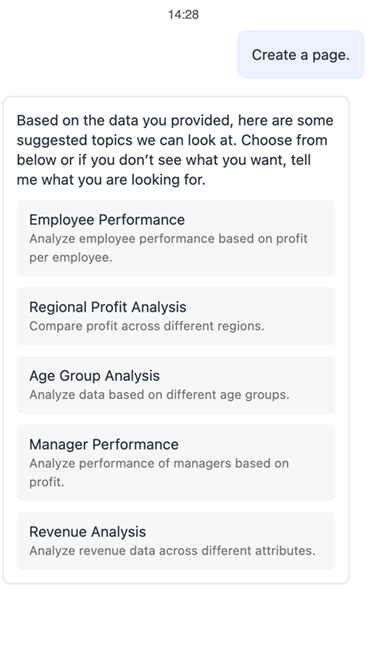Open the Manager Performance suggestion title
The width and height of the screenshot is (375, 646).
pos(104,444)
